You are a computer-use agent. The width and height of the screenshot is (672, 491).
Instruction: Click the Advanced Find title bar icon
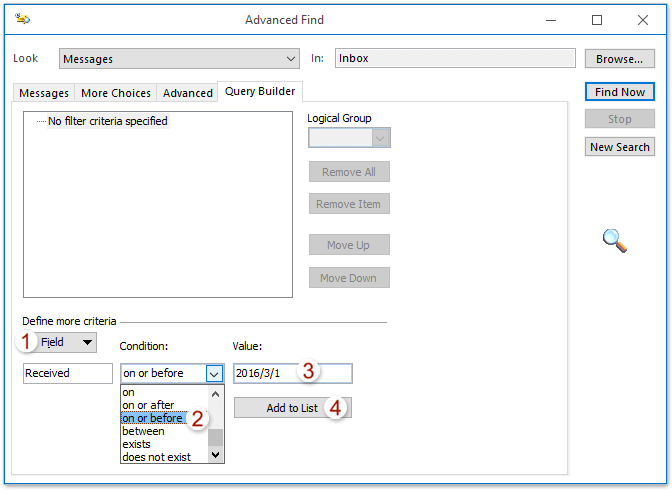22,19
